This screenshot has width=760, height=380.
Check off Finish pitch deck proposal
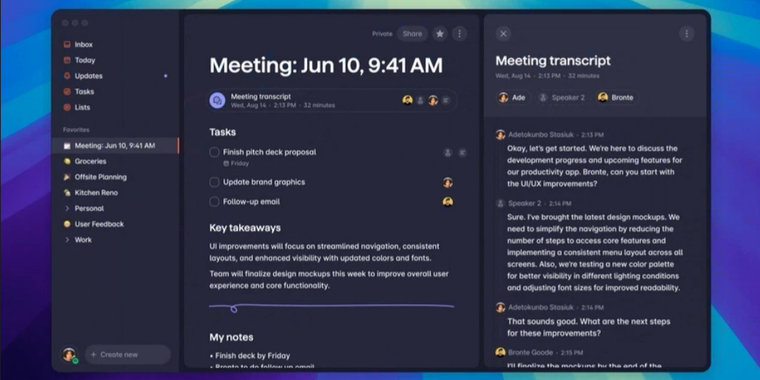coord(214,152)
